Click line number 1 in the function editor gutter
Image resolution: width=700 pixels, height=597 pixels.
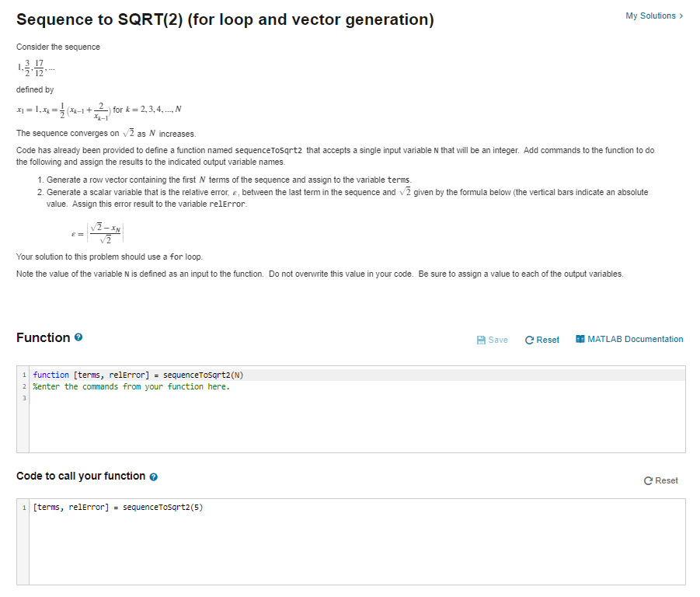click(23, 375)
